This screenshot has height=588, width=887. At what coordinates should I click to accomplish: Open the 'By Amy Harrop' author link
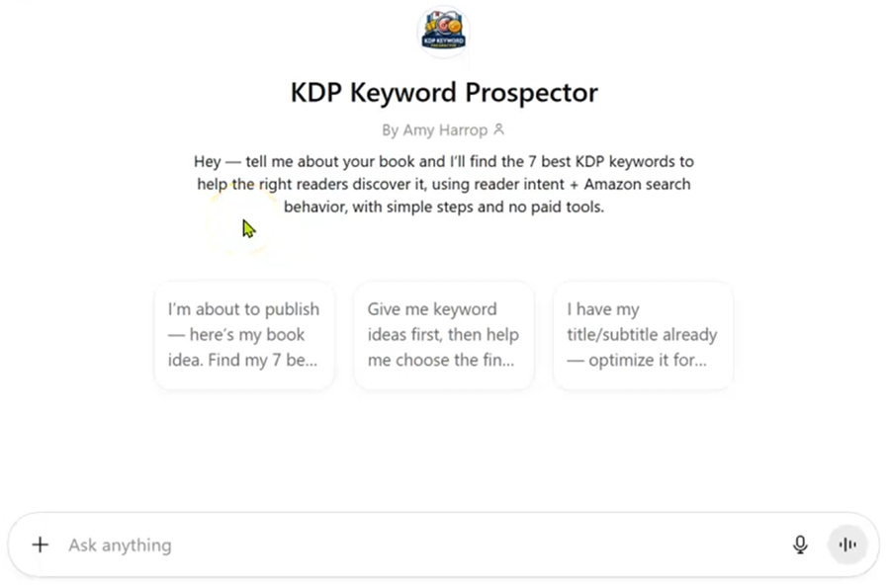434,129
